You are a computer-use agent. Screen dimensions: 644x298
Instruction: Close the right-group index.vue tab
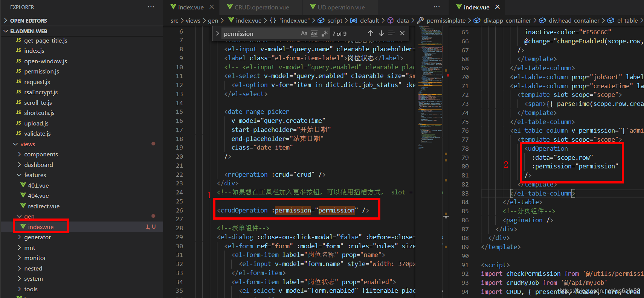coord(497,7)
